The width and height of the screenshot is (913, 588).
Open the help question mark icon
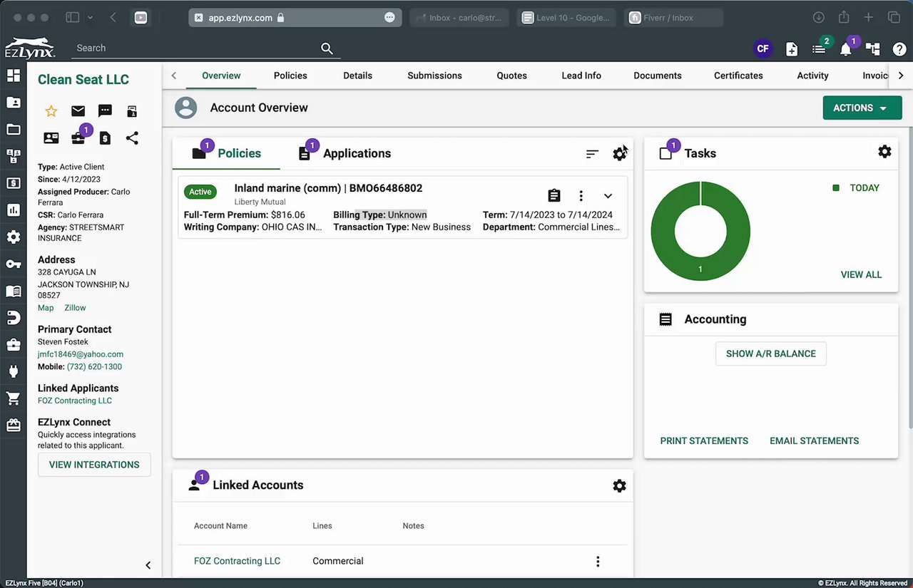(899, 48)
